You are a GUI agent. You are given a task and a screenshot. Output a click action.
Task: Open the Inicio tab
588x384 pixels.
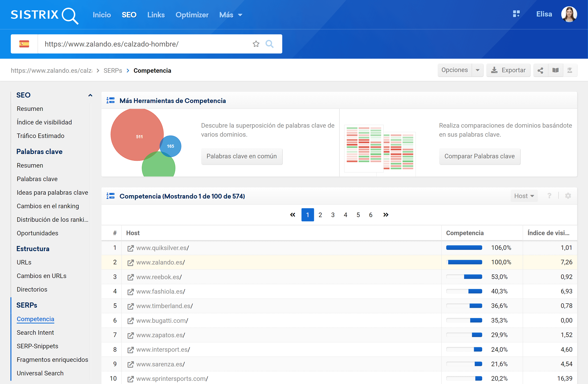pos(102,15)
